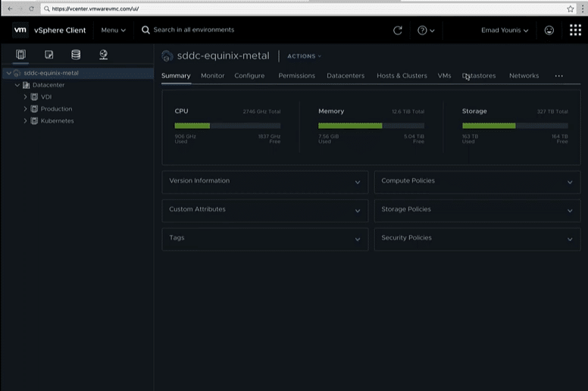Open the Storage inventory view icon
Viewport: 588px width, 391px height.
coord(76,55)
